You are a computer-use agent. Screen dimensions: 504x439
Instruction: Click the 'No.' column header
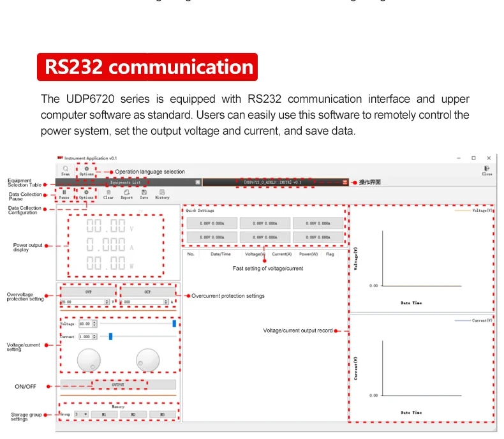tap(191, 254)
